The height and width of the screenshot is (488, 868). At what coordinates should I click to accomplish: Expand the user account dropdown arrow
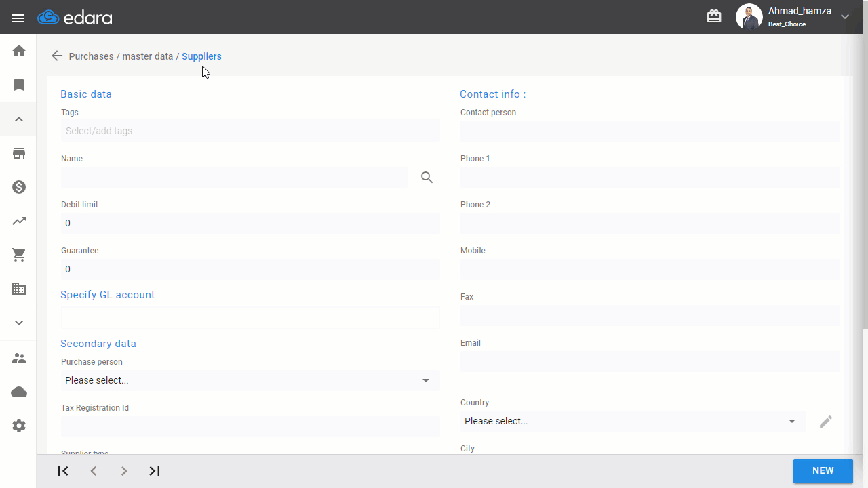click(x=845, y=17)
